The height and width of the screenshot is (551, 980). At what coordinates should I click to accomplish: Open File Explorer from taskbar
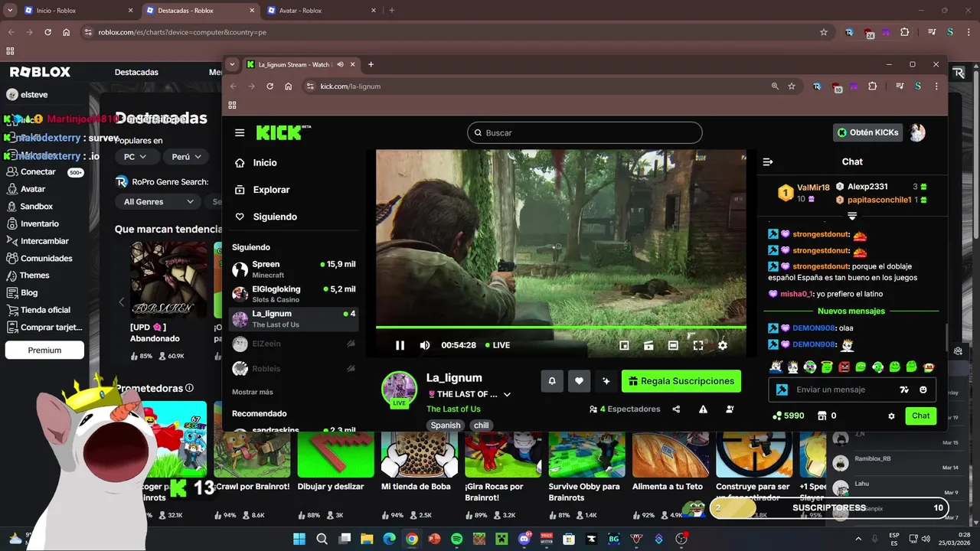(367, 539)
